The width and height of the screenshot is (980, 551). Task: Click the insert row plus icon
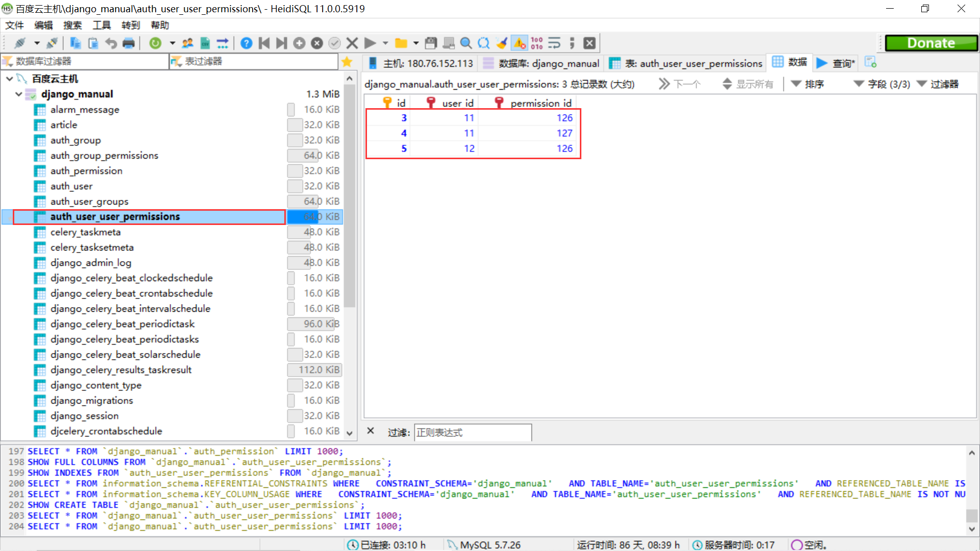coord(299,43)
